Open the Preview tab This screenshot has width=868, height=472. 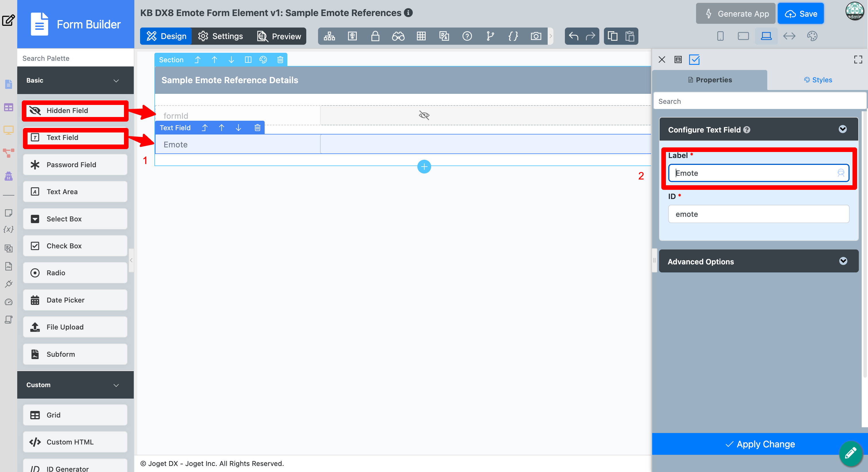click(279, 36)
